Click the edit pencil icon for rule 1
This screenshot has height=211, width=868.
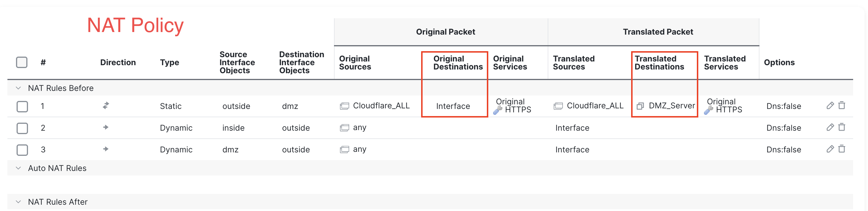pos(830,105)
